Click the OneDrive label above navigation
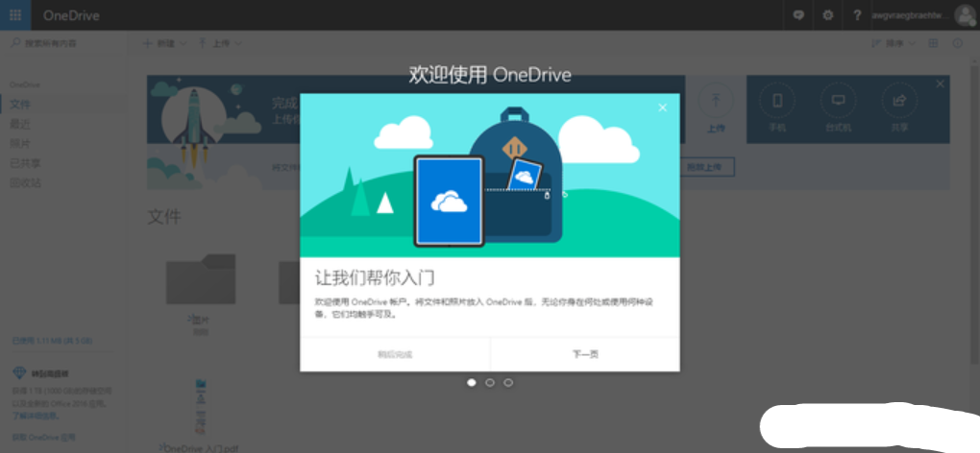The image size is (980, 453). coord(24,84)
